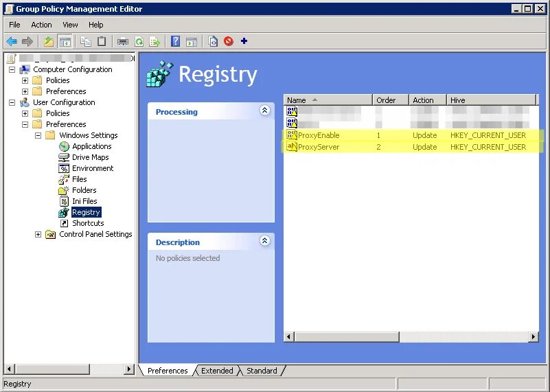Sort list by Order column header
This screenshot has height=392, width=550.
(391, 100)
